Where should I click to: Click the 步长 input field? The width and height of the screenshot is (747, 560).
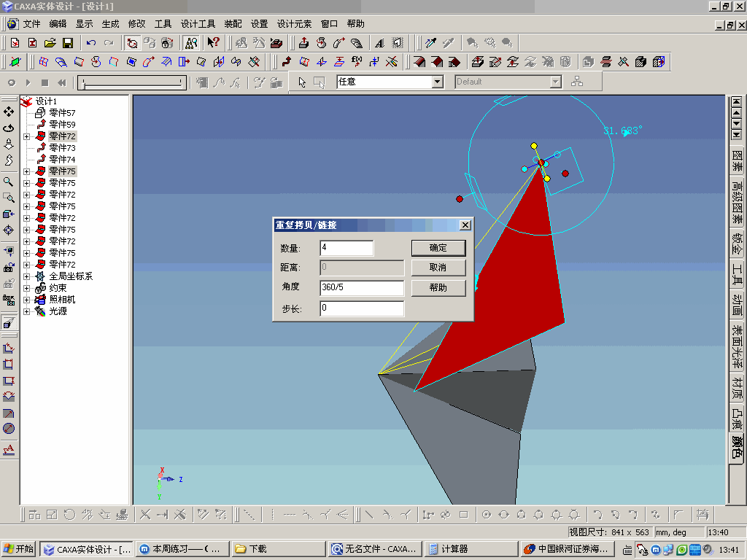362,308
